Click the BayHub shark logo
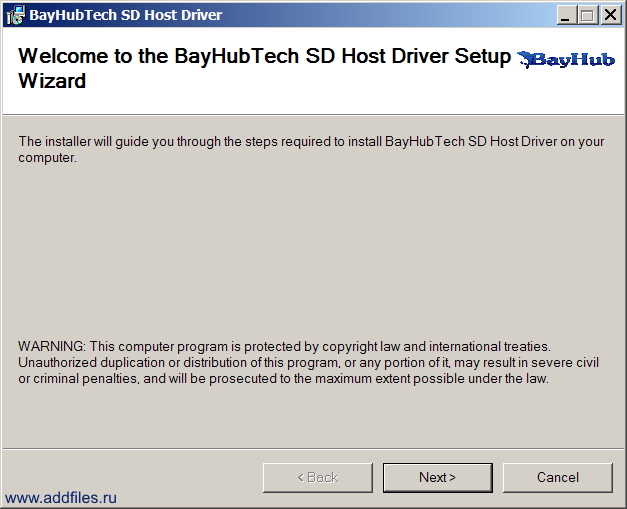 (565, 59)
